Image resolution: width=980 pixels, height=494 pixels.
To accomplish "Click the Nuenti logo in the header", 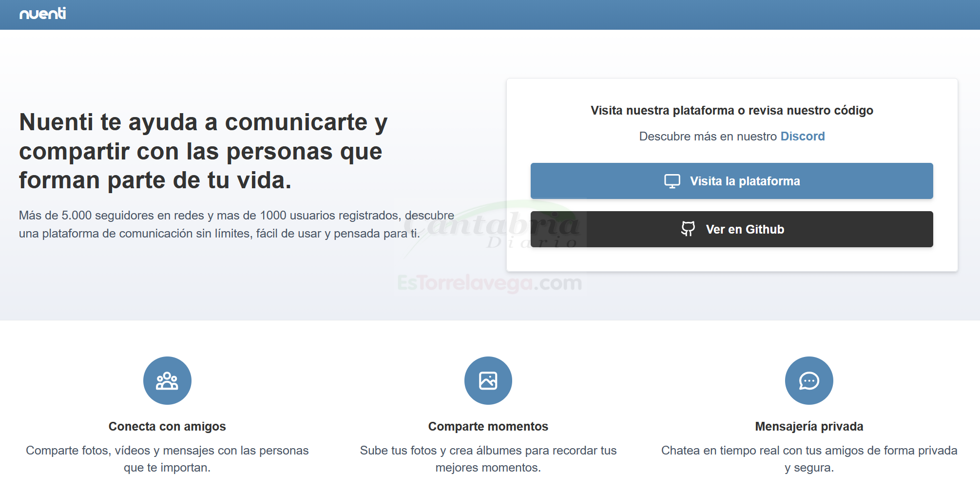I will click(x=42, y=14).
